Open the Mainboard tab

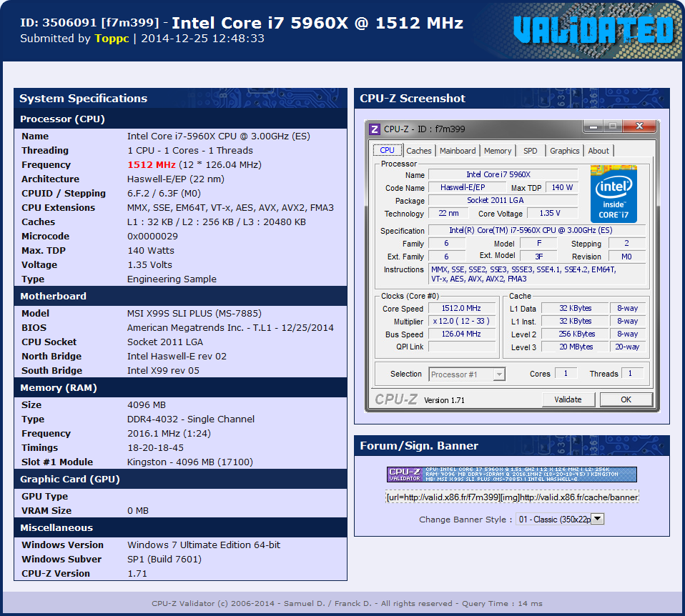[x=458, y=151]
